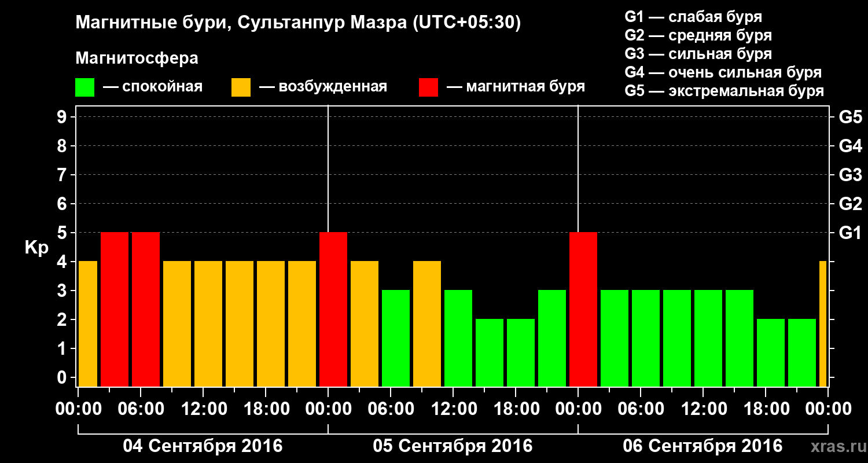Click the '06:00' tick above 06 Сентября

(640, 409)
